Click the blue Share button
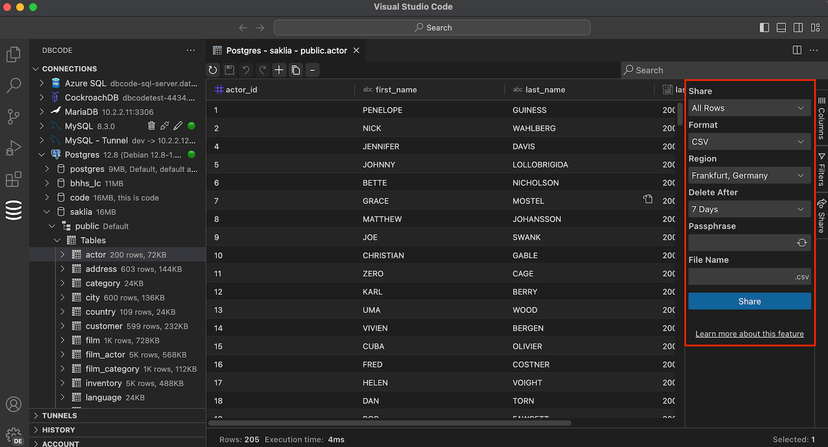 click(749, 301)
